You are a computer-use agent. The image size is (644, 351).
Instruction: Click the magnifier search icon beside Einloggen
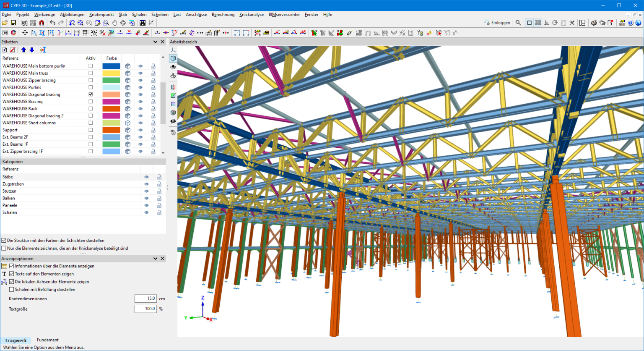[x=518, y=23]
